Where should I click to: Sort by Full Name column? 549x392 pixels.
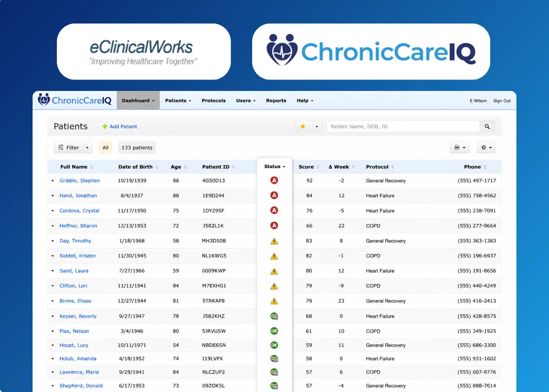(76, 167)
